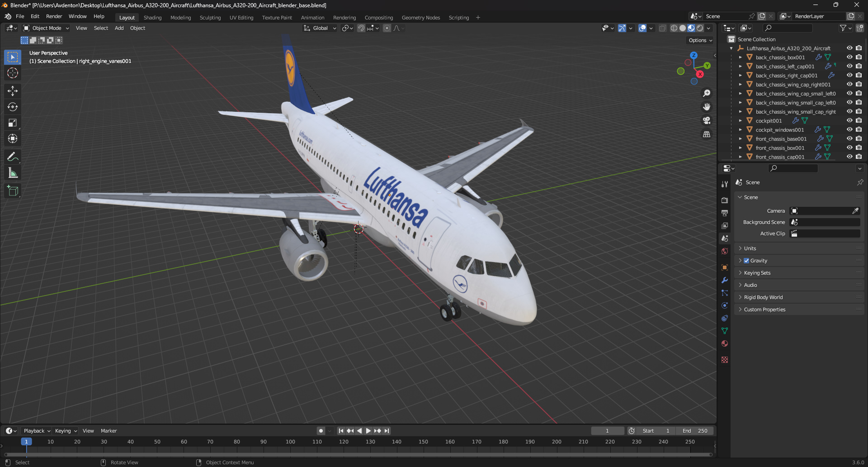868x467 pixels.
Task: Open the Render properties tab
Action: 725,200
